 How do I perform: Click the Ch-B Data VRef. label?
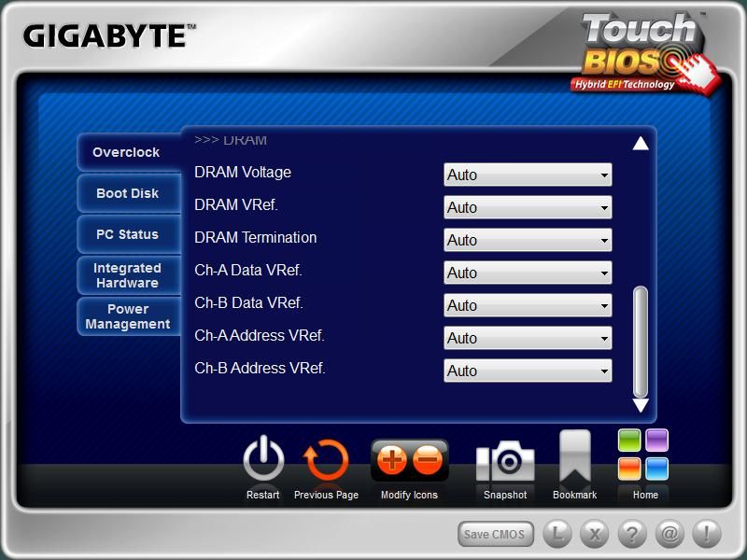click(x=248, y=302)
